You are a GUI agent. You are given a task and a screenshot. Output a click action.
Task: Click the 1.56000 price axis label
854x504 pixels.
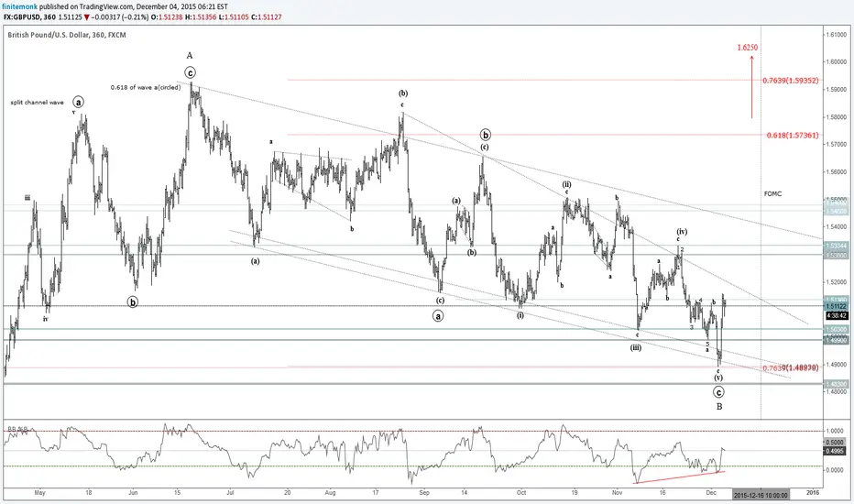click(836, 172)
